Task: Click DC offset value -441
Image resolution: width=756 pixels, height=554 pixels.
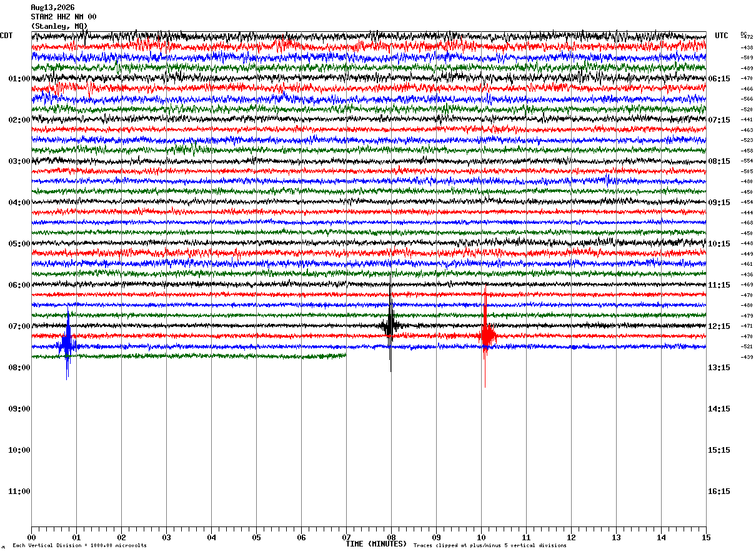Action: click(x=747, y=120)
